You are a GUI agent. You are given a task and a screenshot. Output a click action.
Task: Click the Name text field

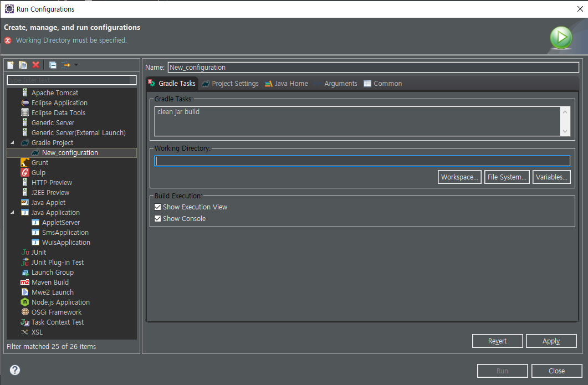tap(373, 68)
